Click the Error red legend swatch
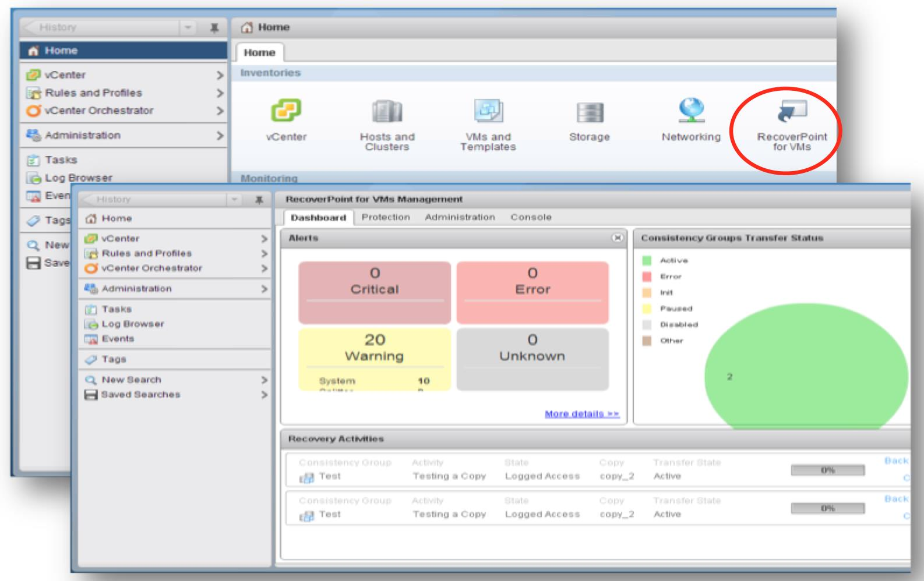This screenshot has width=924, height=581. [x=647, y=277]
